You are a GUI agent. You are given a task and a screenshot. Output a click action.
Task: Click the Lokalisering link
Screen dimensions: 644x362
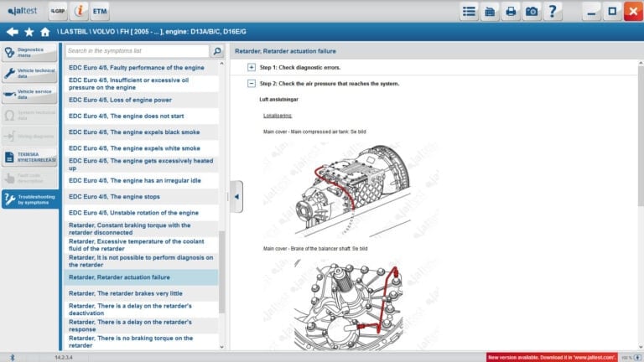278,116
